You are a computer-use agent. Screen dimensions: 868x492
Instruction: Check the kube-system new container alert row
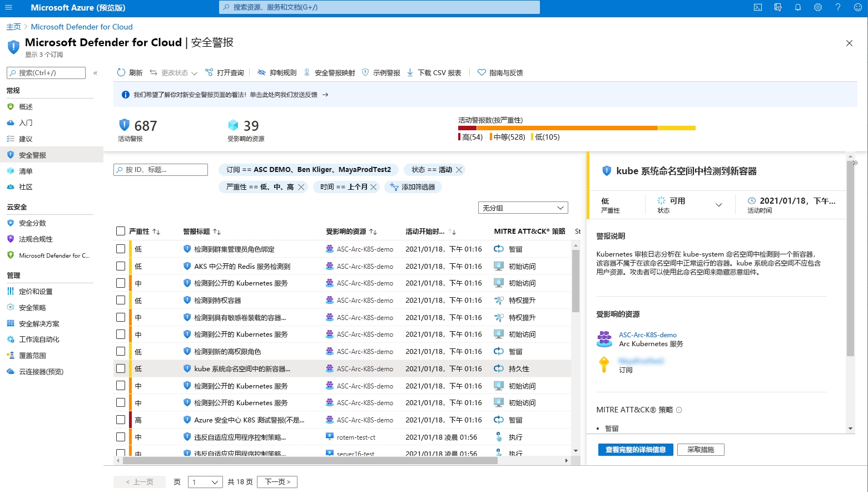(x=121, y=368)
